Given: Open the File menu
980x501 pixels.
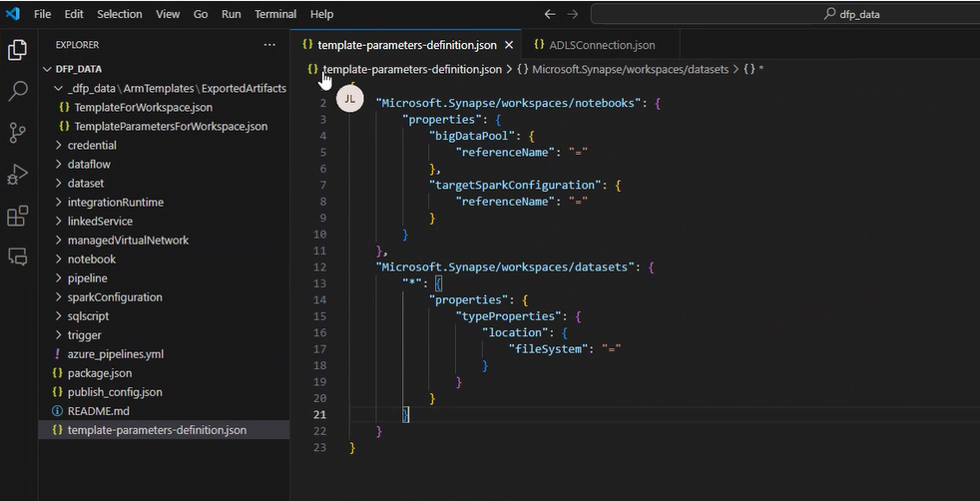Looking at the screenshot, I should click(43, 14).
